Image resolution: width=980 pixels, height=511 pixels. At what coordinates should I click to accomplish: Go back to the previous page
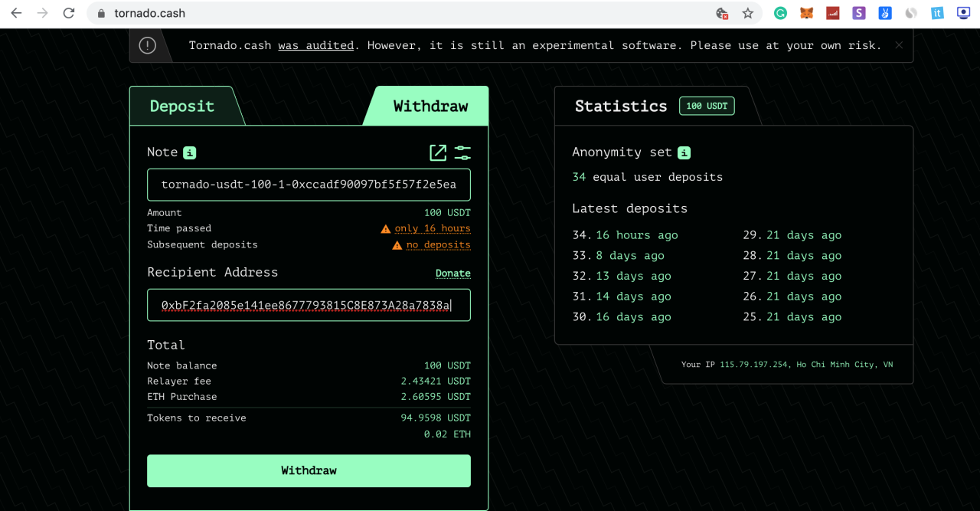pos(16,13)
